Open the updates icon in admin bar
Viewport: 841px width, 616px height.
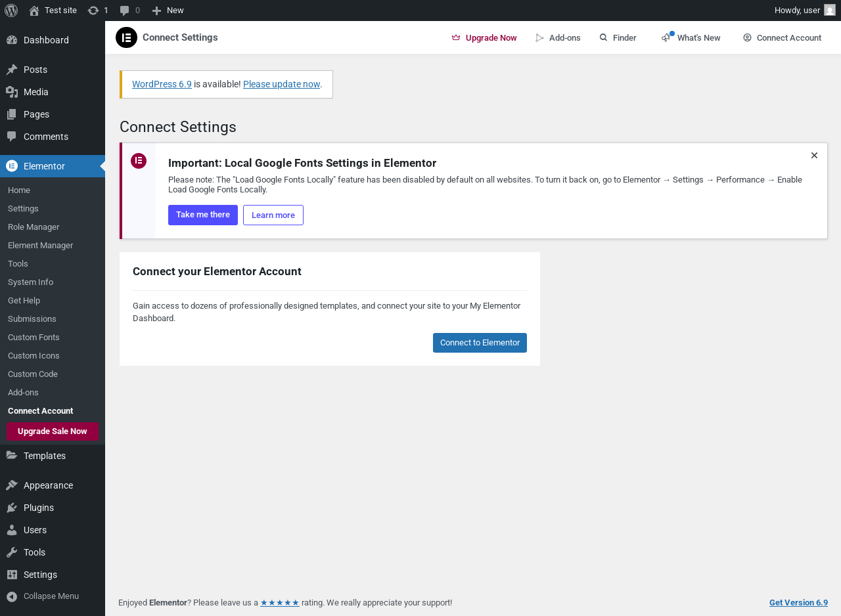tap(93, 11)
